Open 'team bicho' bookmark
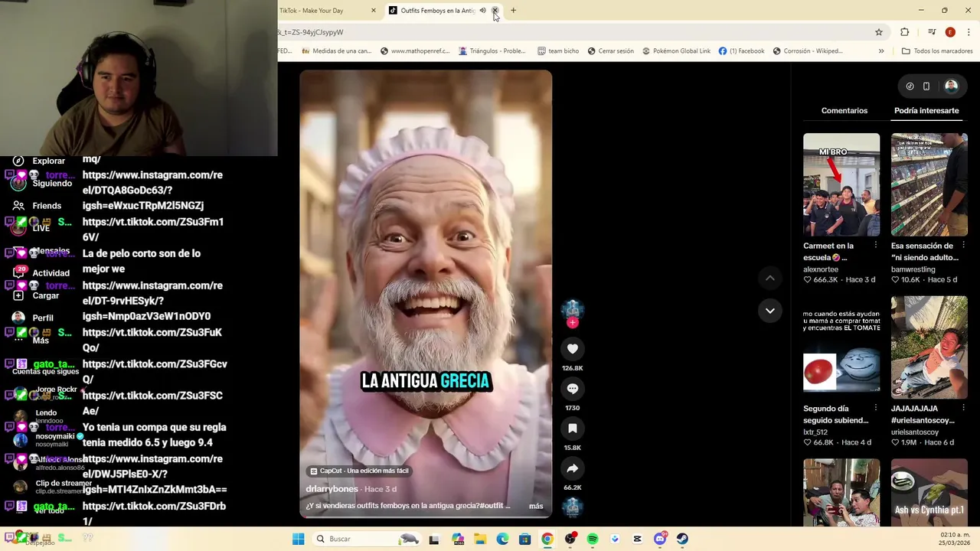This screenshot has height=551, width=980. [558, 51]
